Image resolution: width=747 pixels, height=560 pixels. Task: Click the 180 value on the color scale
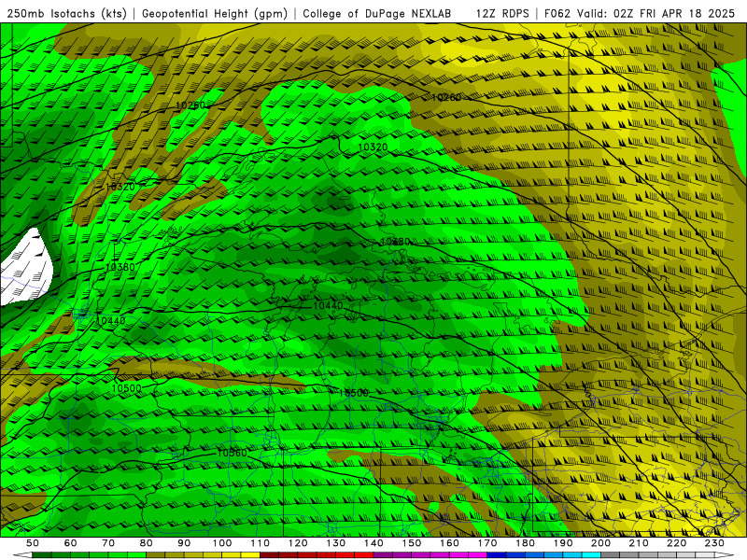[525, 543]
